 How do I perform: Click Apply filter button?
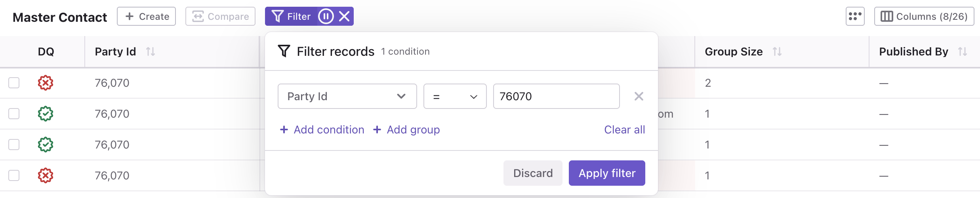click(607, 173)
